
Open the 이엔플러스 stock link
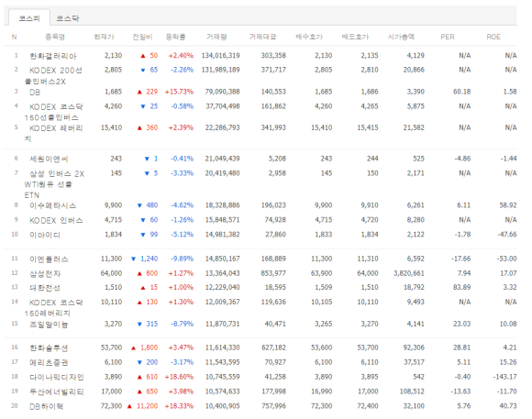tap(49, 259)
